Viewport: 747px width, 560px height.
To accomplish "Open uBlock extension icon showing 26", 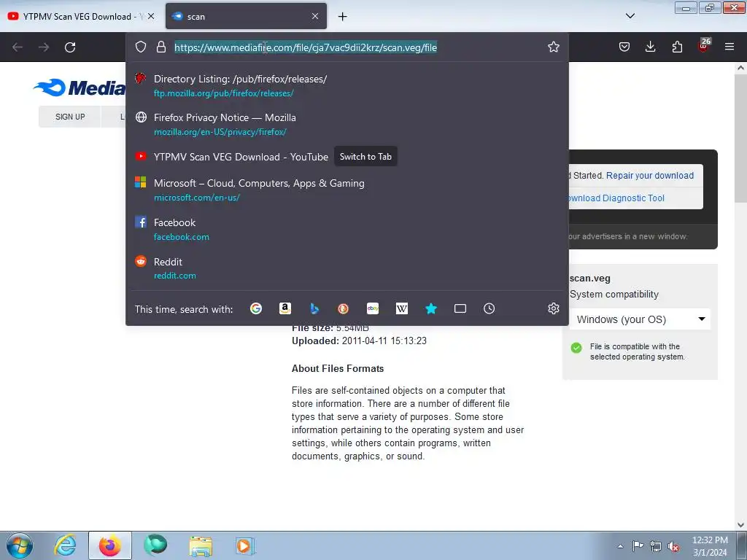I will (x=704, y=45).
